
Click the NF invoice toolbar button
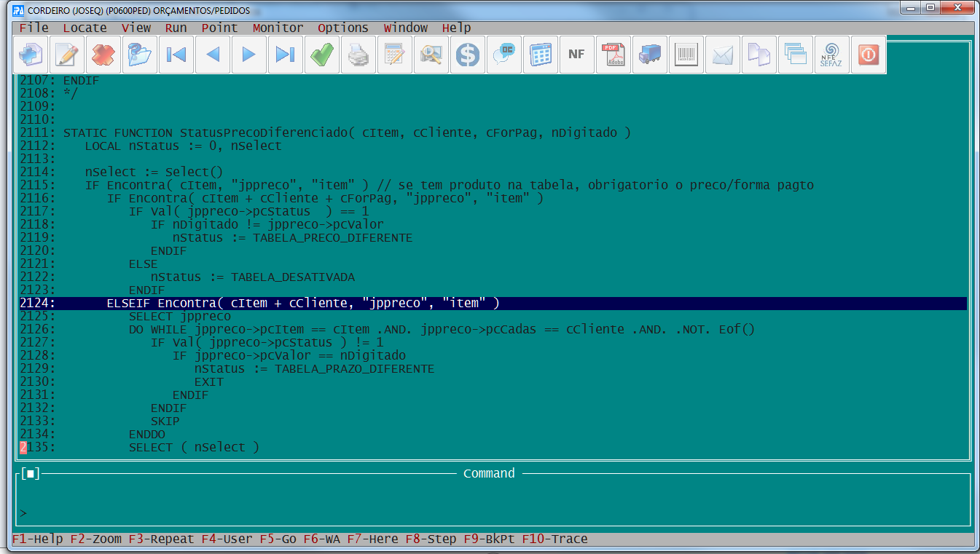[x=576, y=55]
